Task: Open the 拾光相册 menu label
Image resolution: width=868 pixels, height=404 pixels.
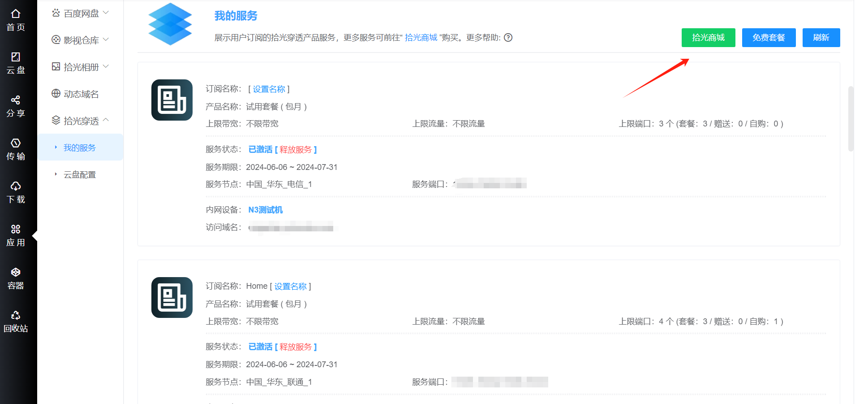Action: [81, 67]
